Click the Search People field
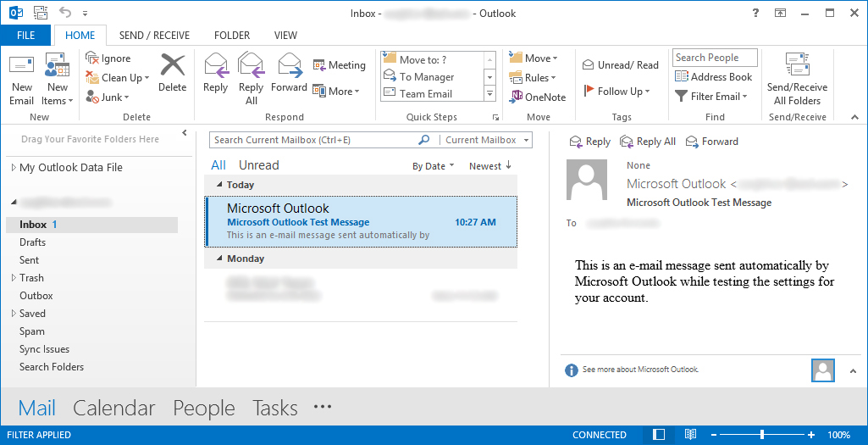The width and height of the screenshot is (868, 445). pos(715,58)
